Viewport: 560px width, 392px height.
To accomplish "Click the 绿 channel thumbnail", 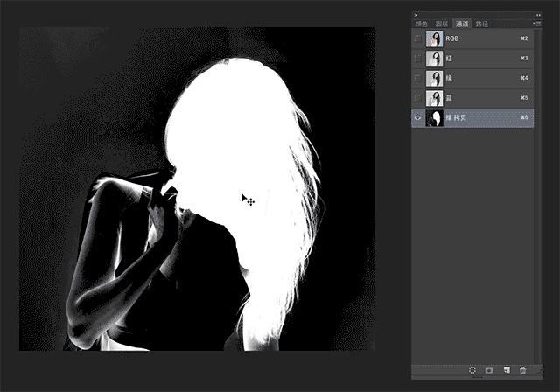I will 434,78.
